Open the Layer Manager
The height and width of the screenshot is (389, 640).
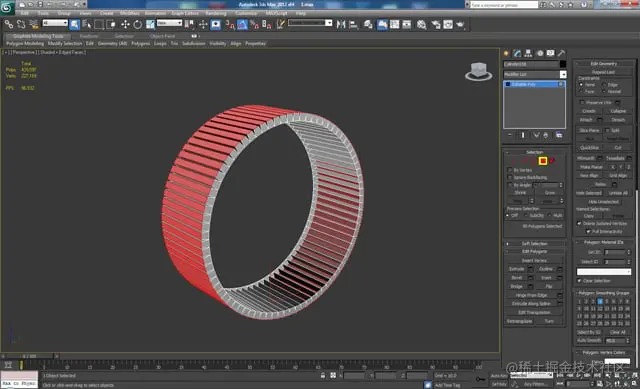click(x=368, y=24)
